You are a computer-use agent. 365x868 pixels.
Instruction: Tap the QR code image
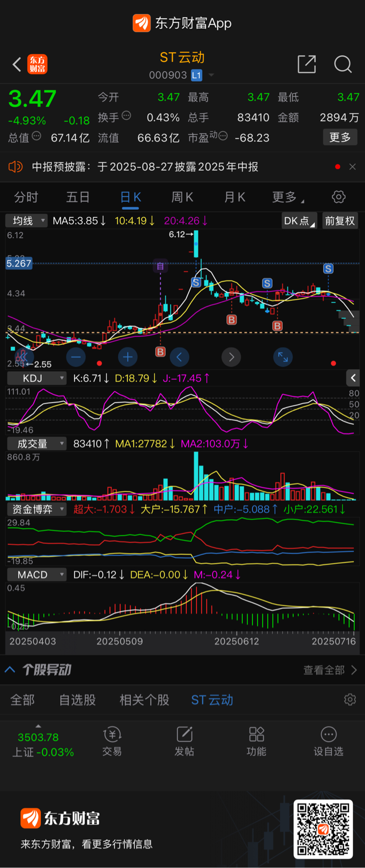[x=323, y=829]
